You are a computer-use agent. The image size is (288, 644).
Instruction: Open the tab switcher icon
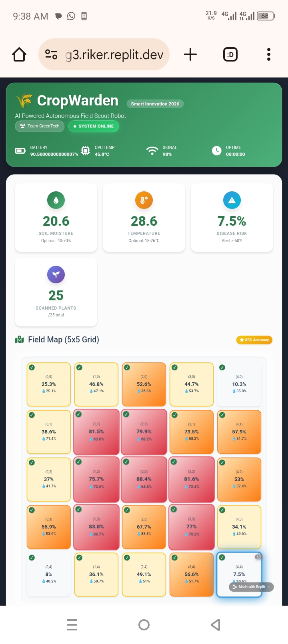230,54
